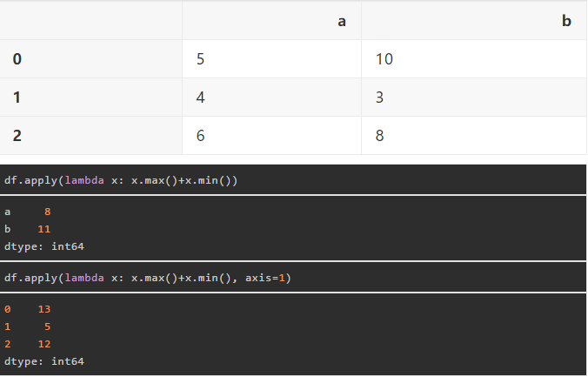
Task: Click the table cell containing 6
Action: pos(201,136)
